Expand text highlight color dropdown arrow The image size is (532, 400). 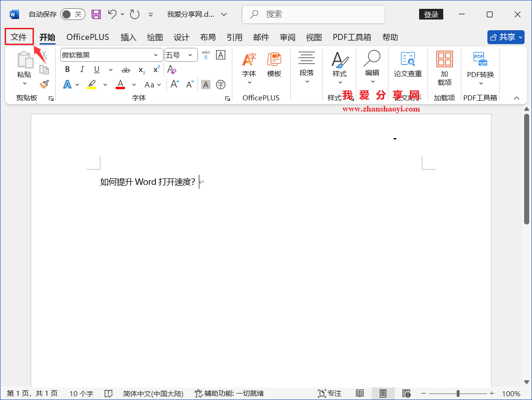tap(105, 85)
